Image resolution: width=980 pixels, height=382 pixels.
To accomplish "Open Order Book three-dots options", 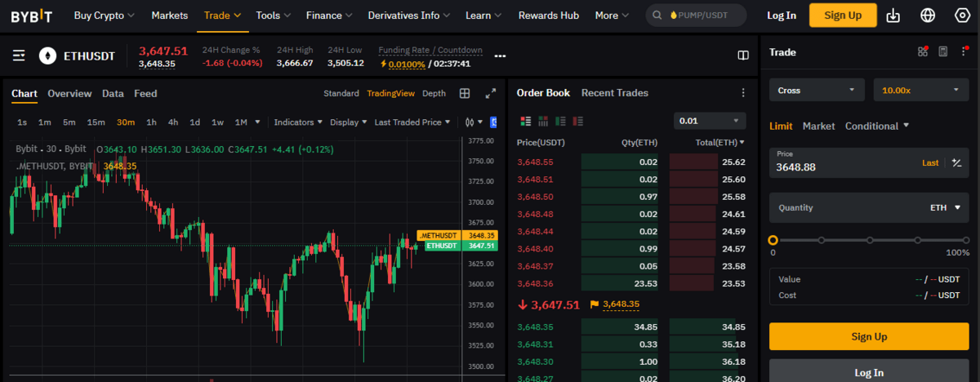I will pos(743,93).
